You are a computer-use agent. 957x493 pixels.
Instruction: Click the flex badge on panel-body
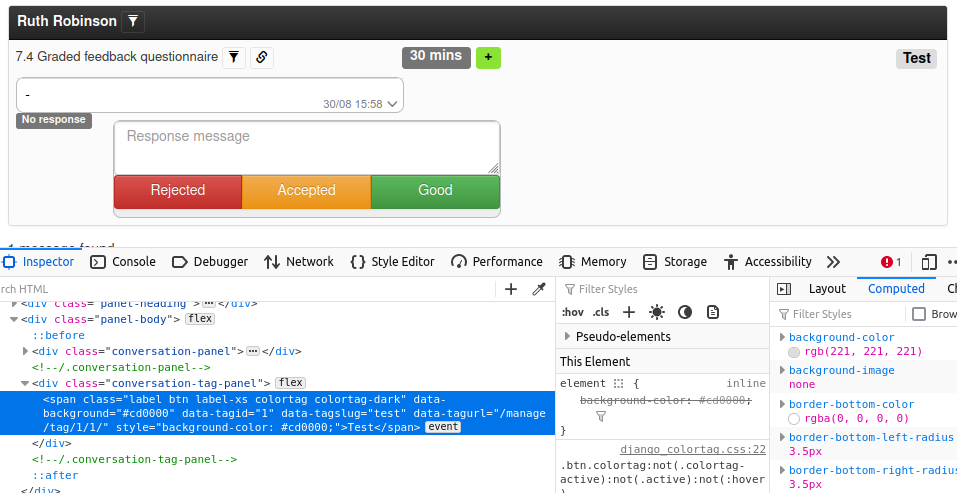click(200, 319)
